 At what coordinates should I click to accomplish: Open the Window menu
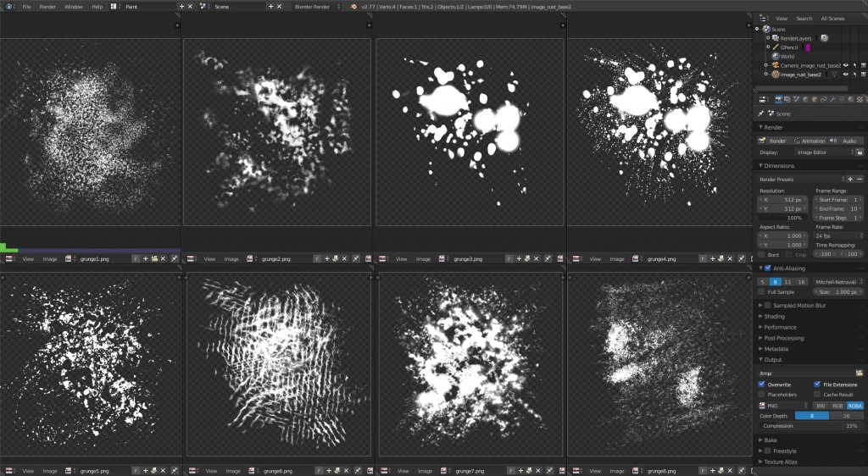click(74, 6)
